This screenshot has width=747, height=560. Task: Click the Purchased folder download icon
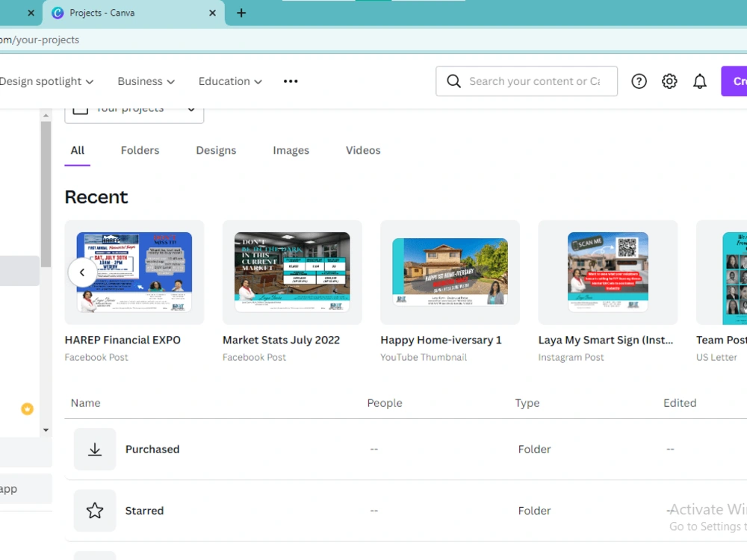coord(95,449)
